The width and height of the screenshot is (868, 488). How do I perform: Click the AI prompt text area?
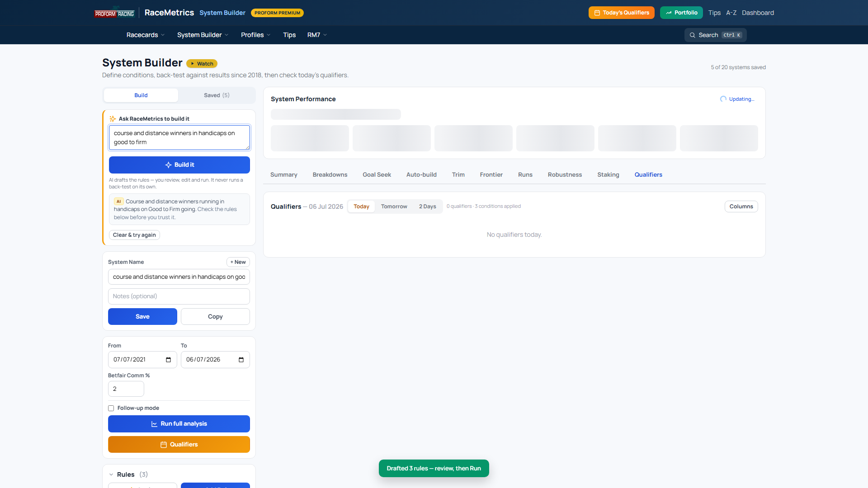[179, 137]
